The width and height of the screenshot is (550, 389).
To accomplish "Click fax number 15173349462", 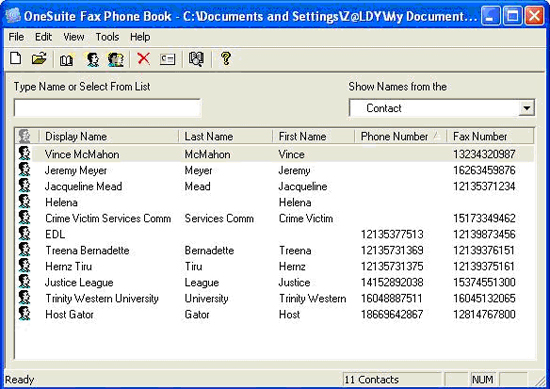I will pos(484,218).
